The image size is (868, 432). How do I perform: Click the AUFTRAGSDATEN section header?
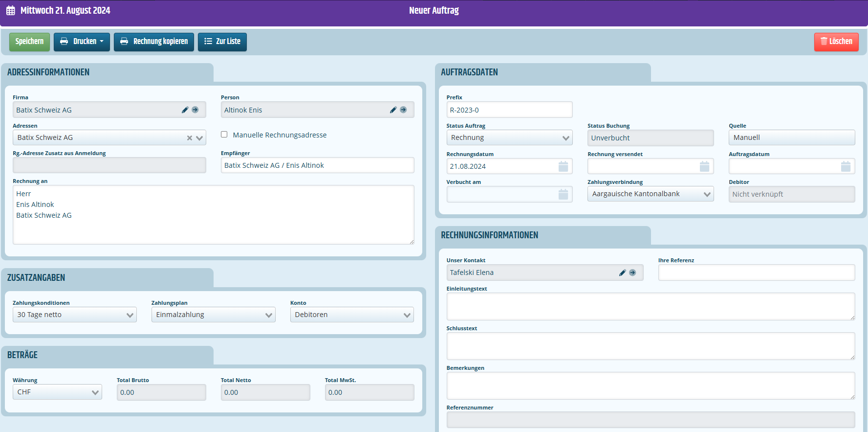click(469, 72)
